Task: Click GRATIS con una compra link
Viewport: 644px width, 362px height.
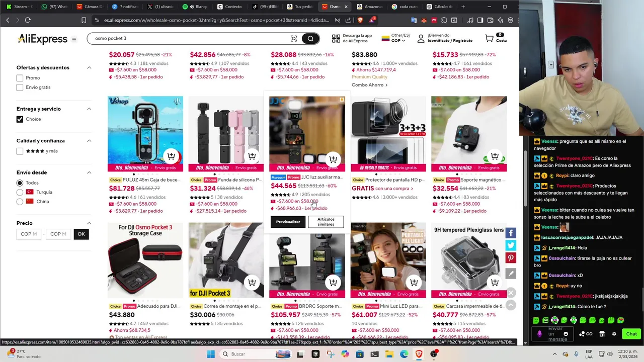Action: click(x=382, y=189)
